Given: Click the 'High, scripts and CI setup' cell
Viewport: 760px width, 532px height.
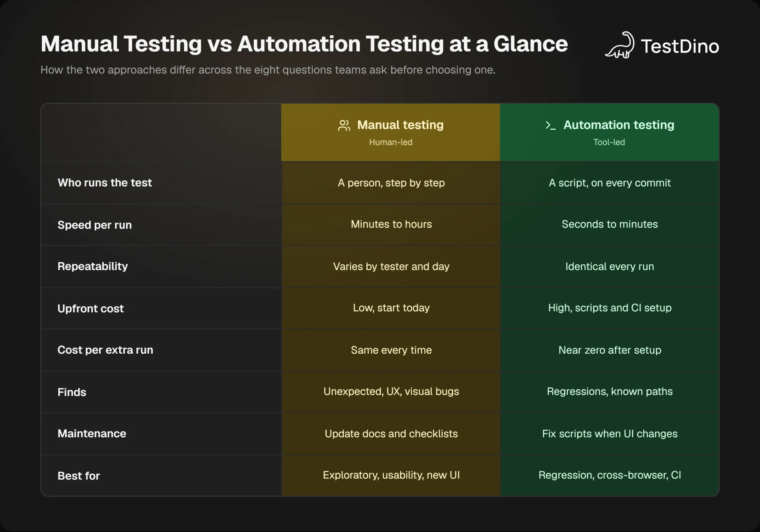Looking at the screenshot, I should (610, 308).
